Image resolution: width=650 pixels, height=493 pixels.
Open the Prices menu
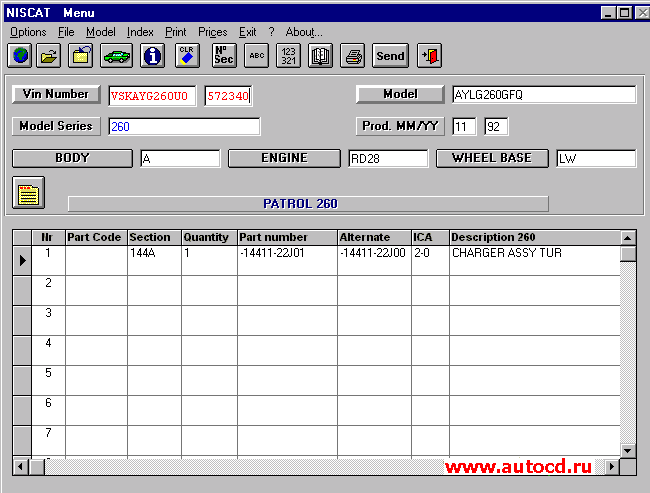click(212, 32)
